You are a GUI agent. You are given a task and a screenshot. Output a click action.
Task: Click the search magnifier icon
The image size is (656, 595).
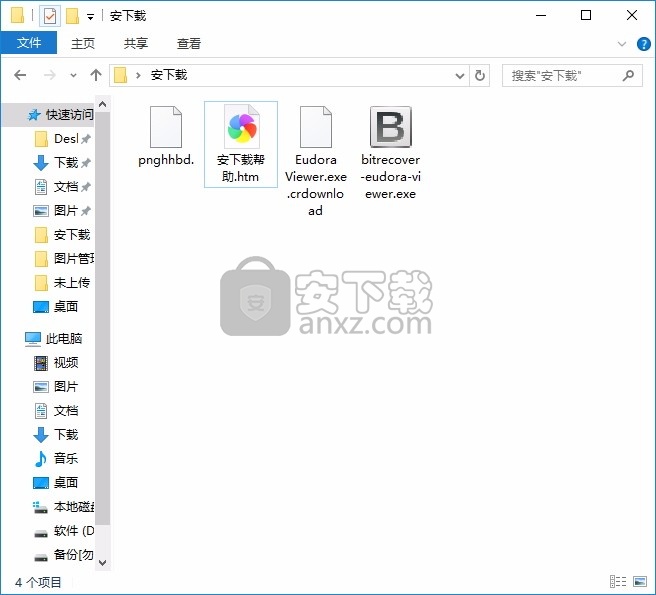[x=628, y=76]
